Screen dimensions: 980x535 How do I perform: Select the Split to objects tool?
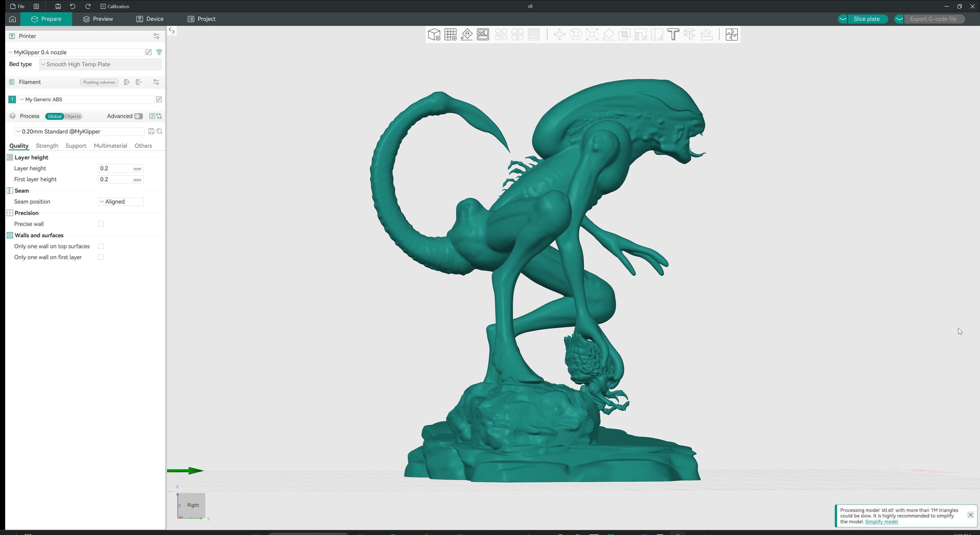(x=501, y=35)
